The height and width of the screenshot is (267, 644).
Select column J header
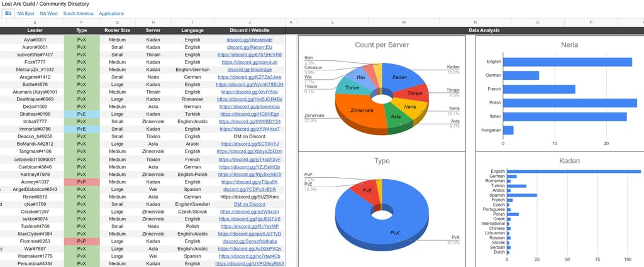coord(249,23)
